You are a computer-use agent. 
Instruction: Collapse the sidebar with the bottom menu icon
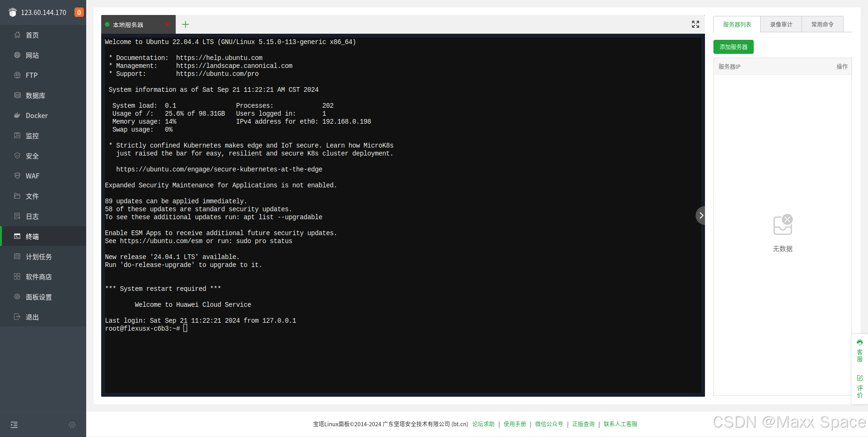tap(14, 425)
